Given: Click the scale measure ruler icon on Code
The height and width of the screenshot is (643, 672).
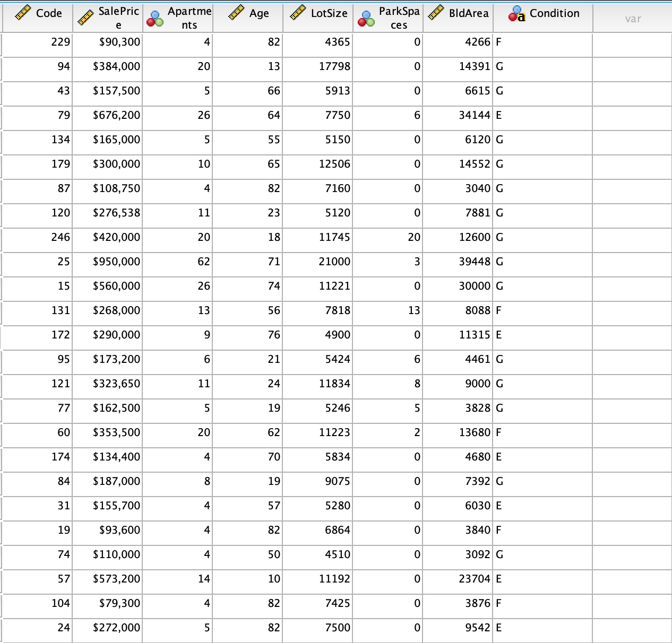Looking at the screenshot, I should point(23,13).
